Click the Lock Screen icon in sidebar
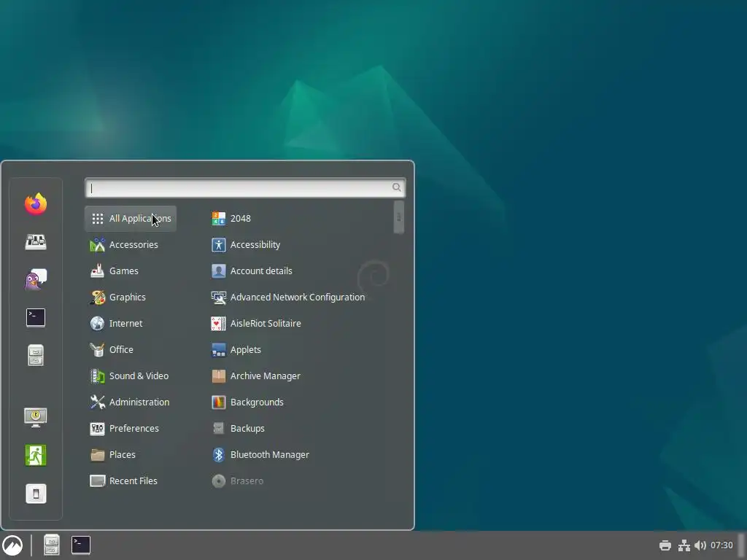The height and width of the screenshot is (560, 747). coord(36,417)
